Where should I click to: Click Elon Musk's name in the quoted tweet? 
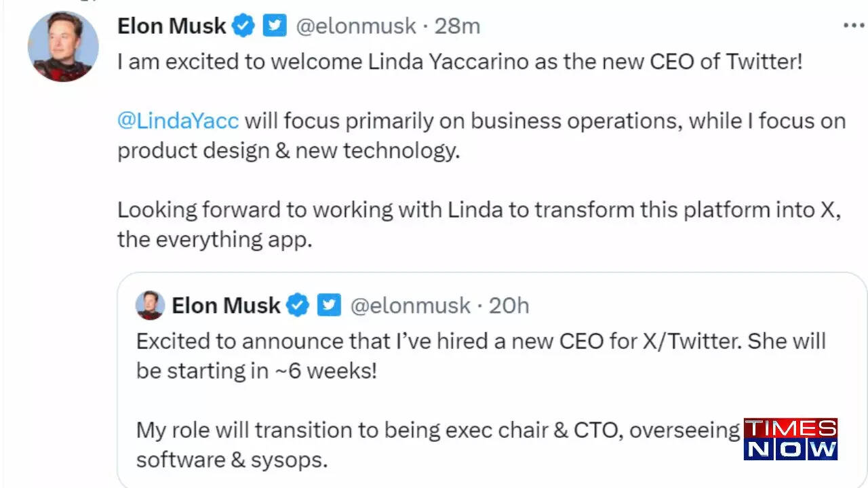[226, 305]
